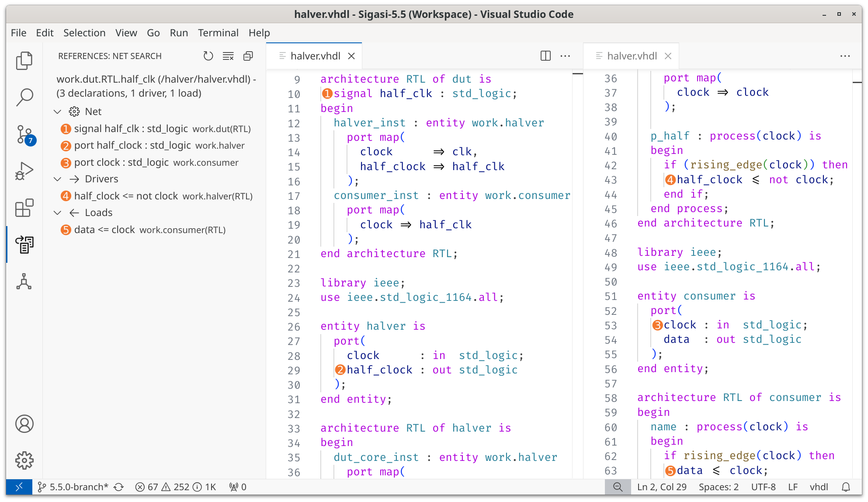Open the Selection menu

coord(84,33)
